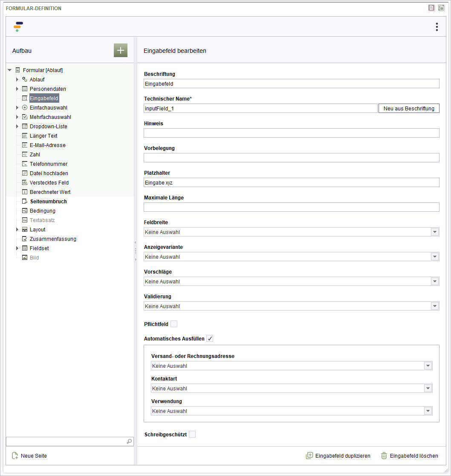Click the layout panel icon in title bar
Viewport: 451px width, 476px height.
coord(441,8)
